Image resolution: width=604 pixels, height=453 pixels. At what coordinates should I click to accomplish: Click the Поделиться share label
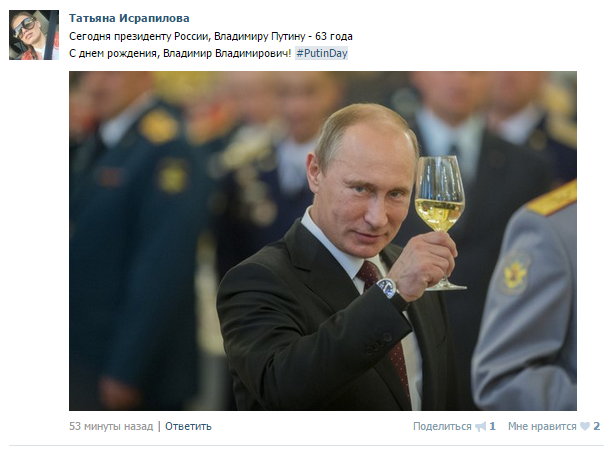point(442,426)
